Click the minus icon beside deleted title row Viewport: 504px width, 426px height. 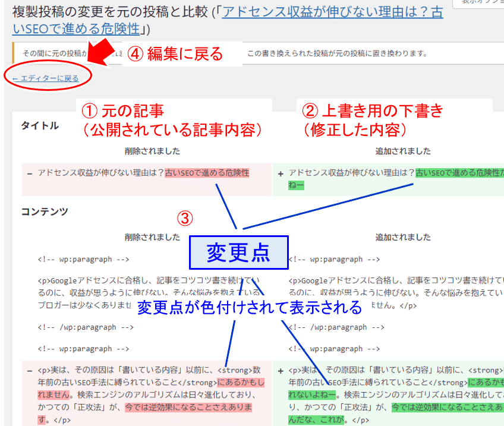click(29, 173)
